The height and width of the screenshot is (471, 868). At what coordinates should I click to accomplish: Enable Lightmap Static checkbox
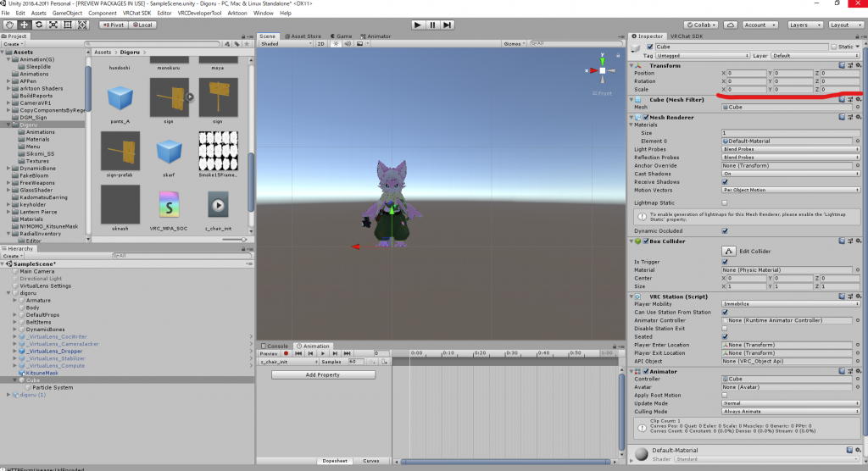point(725,203)
